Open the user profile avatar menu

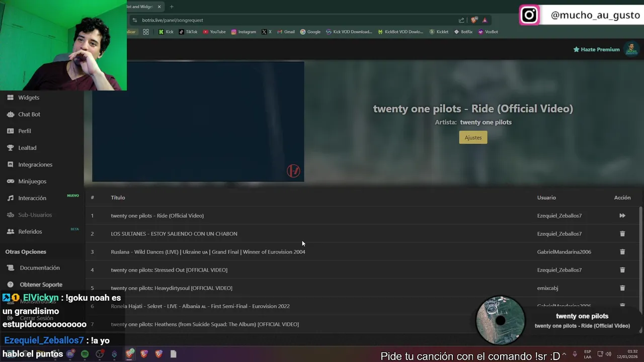(631, 49)
